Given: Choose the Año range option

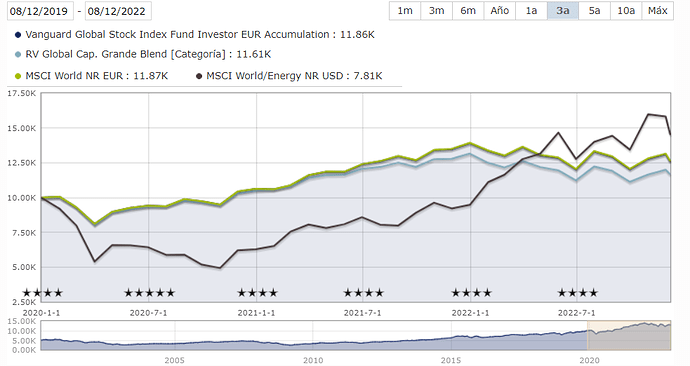Looking at the screenshot, I should coord(500,11).
